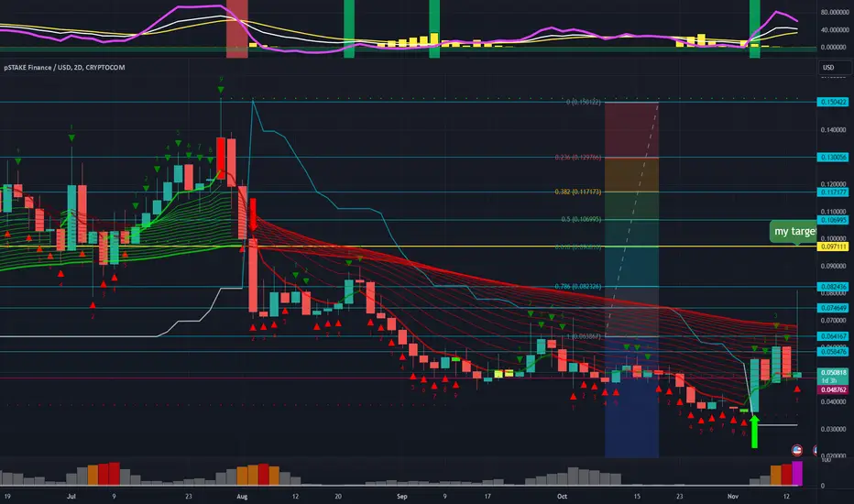Click the yellow 0.097111 price label
This screenshot has height=504, width=854.
pyautogui.click(x=832, y=247)
